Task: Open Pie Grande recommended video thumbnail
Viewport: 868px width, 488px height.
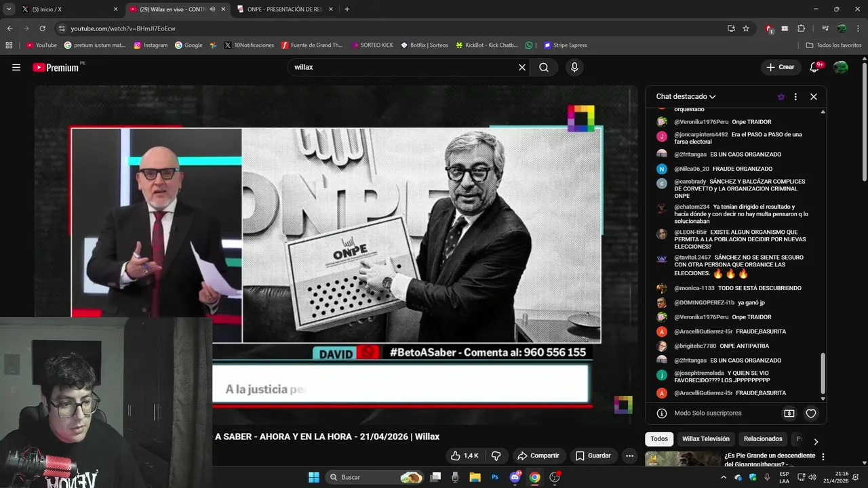Action: tap(682, 460)
